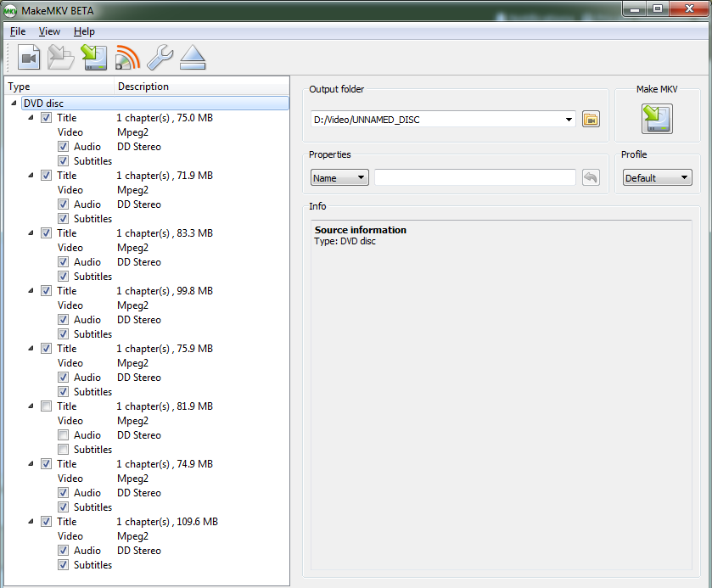Click the Stream toolbar icon
Viewport: 712px width, 588px height.
[126, 58]
